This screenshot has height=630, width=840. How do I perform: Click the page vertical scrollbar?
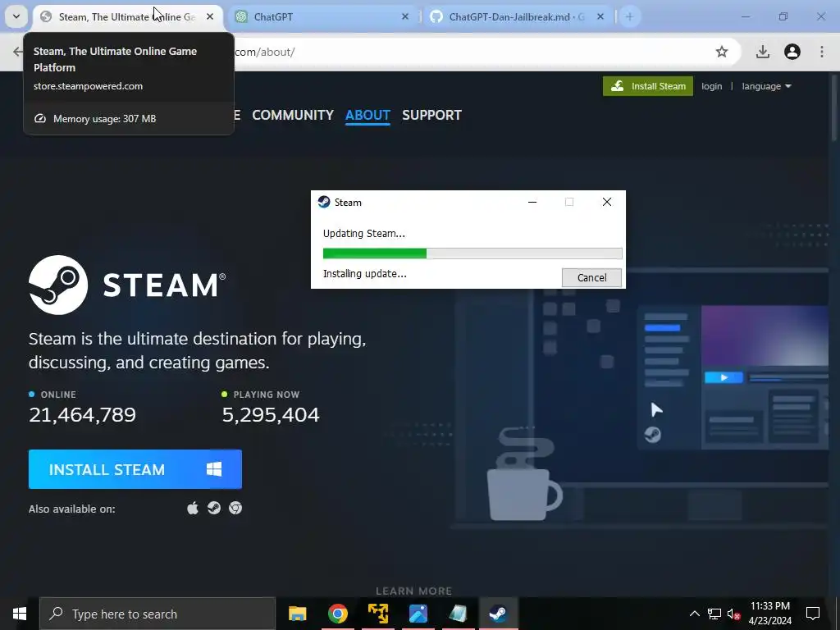pyautogui.click(x=833, y=107)
